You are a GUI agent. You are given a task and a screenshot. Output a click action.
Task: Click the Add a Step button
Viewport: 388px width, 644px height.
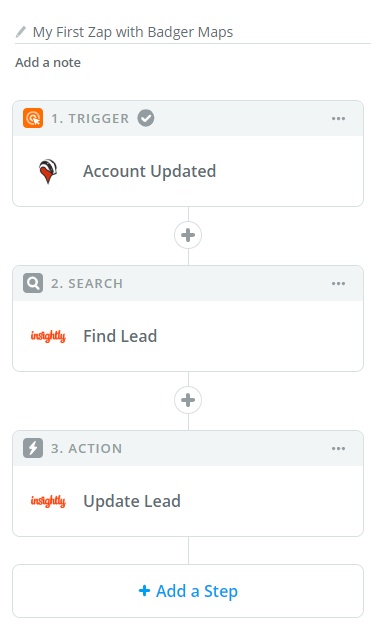click(x=188, y=591)
